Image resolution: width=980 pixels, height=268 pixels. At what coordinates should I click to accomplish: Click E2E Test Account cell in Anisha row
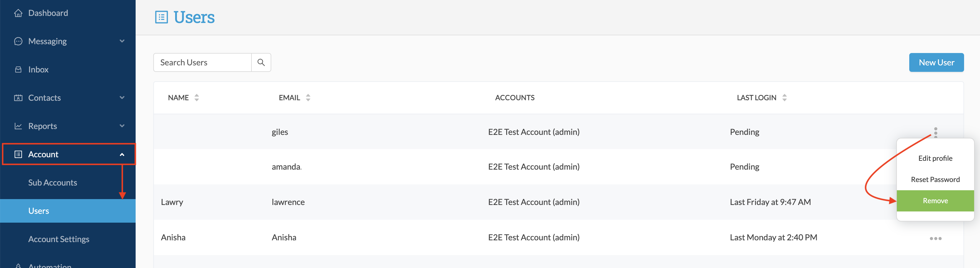tap(534, 238)
